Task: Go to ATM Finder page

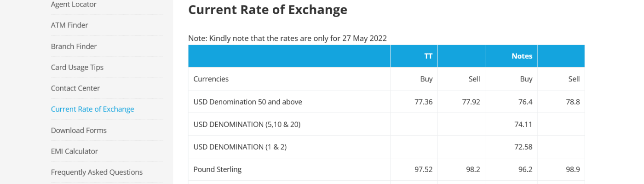Action: click(x=69, y=25)
